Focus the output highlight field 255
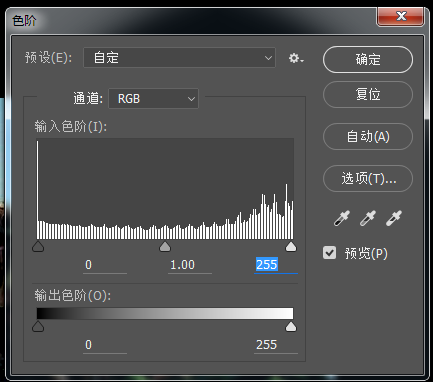This screenshot has width=433, height=382. point(276,345)
